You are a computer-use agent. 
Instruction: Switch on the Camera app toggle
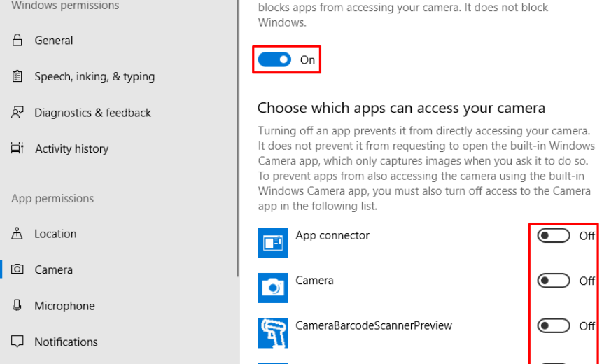(554, 281)
